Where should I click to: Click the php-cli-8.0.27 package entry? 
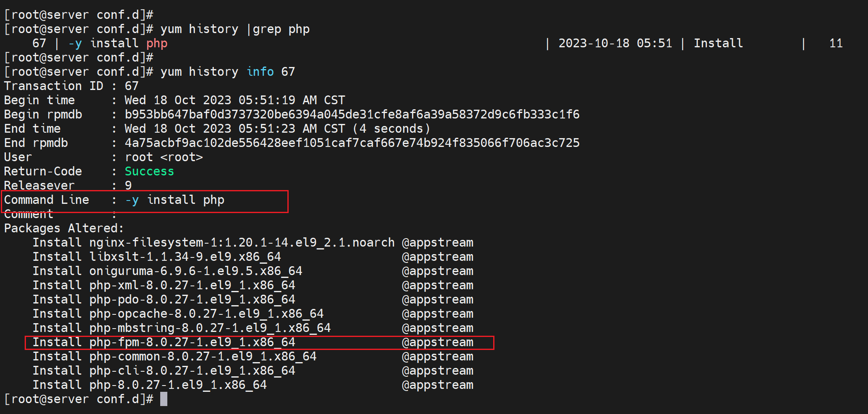click(192, 370)
